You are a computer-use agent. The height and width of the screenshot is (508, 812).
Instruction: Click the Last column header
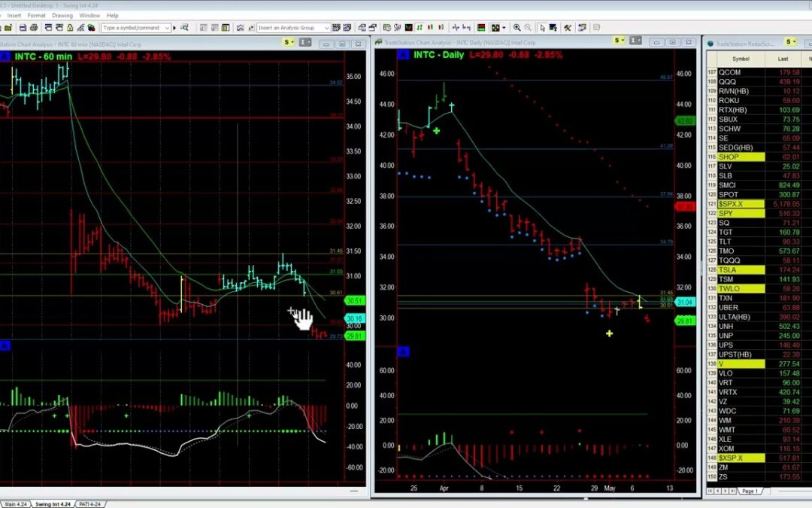[783, 59]
